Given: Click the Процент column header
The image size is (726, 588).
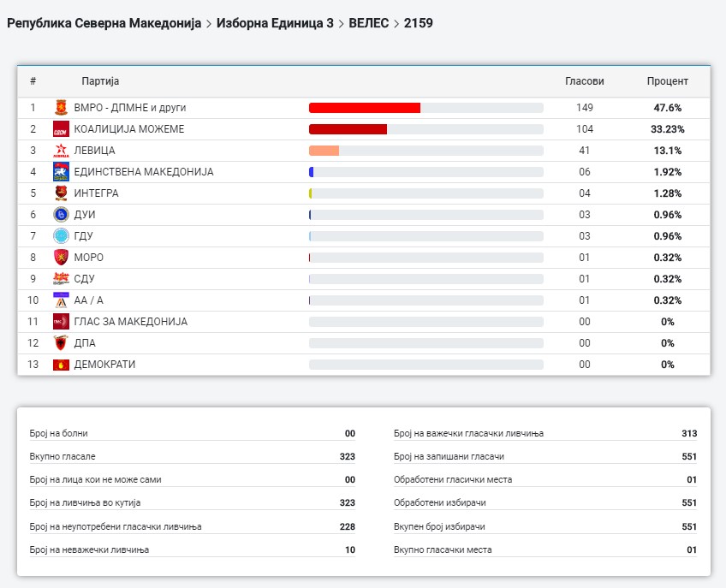Looking at the screenshot, I should tap(667, 81).
